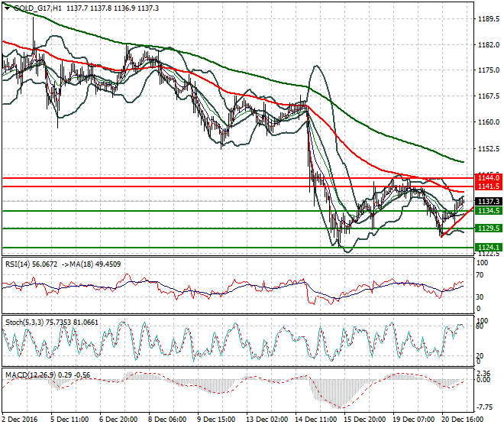This screenshot has width=504, height=428.
Task: Click the 2 Dec 2016 date label
Action: 21,420
